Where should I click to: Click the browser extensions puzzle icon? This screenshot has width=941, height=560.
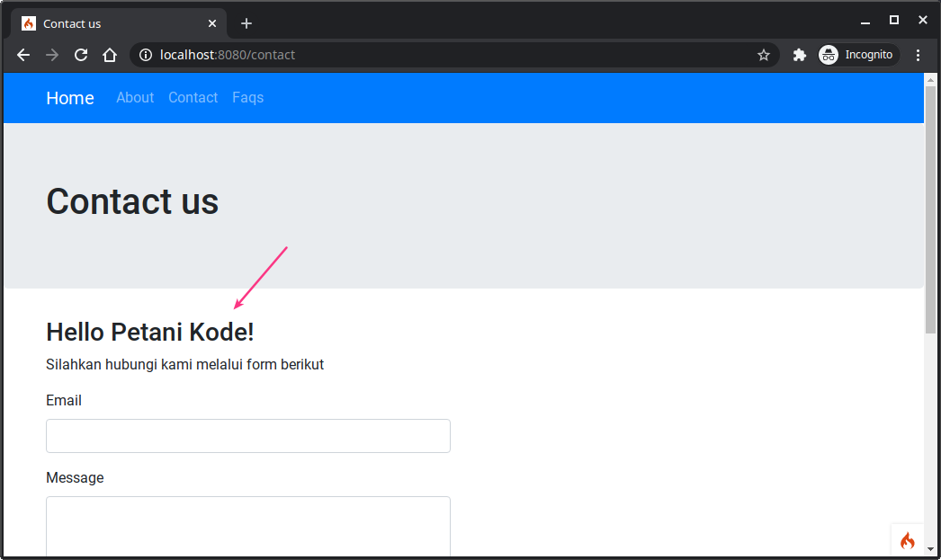tap(799, 55)
